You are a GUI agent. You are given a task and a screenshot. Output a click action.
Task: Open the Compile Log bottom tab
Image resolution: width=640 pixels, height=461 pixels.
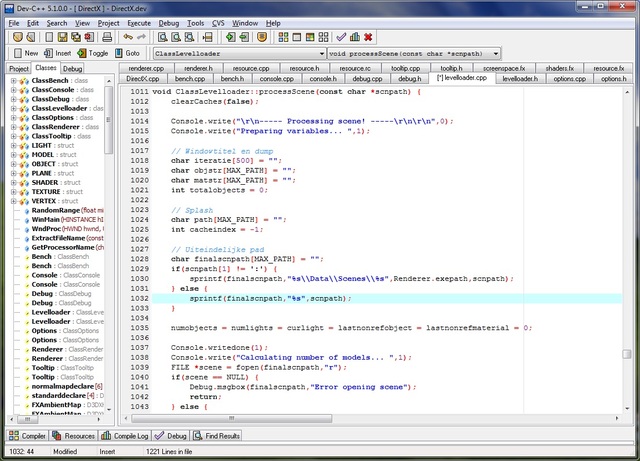click(125, 436)
